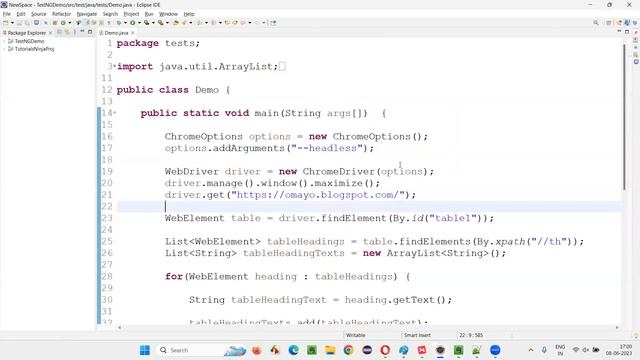Open the Navigate menu
The width and height of the screenshot is (640, 360).
pyautogui.click(x=87, y=14)
